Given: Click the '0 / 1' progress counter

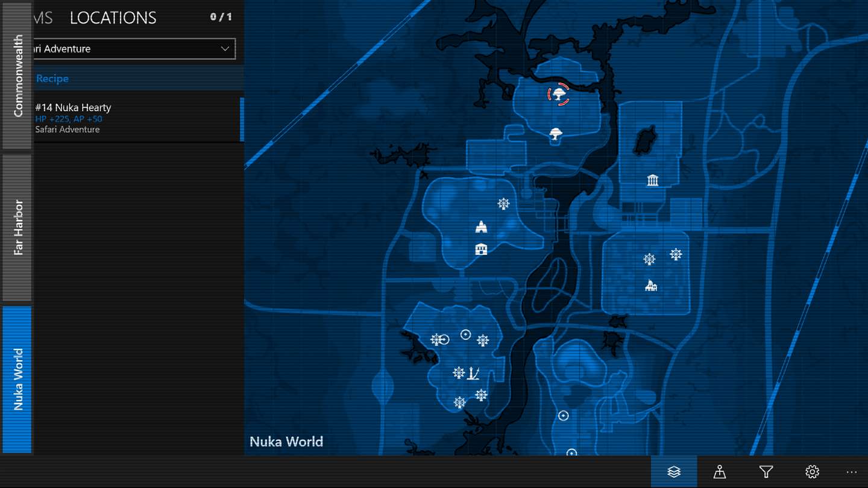Looking at the screenshot, I should (x=221, y=17).
